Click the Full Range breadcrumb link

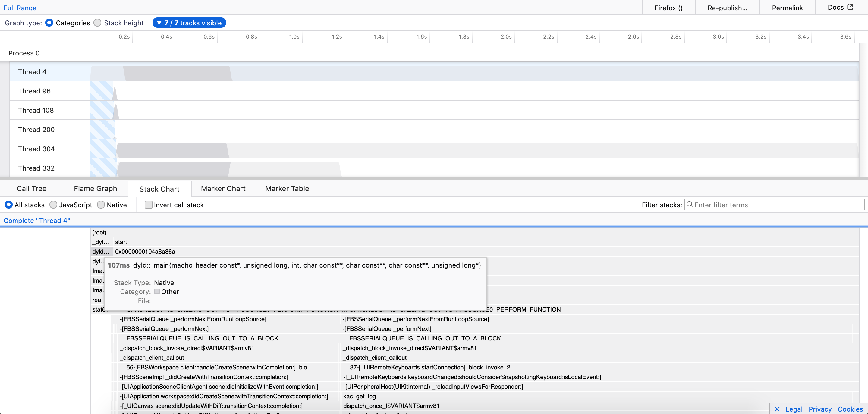coord(20,8)
